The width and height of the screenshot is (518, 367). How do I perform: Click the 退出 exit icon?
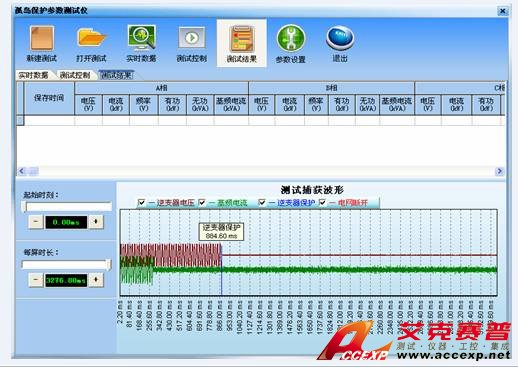340,38
